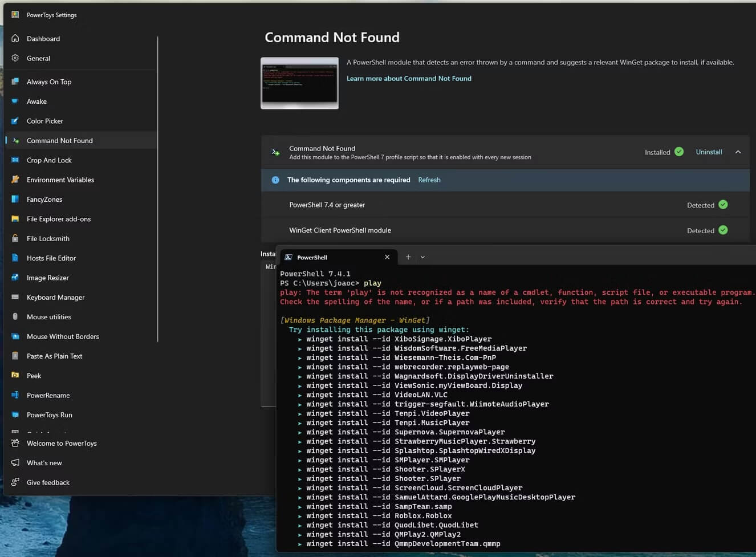
Task: Click the Hosts File Editor icon
Action: click(15, 258)
